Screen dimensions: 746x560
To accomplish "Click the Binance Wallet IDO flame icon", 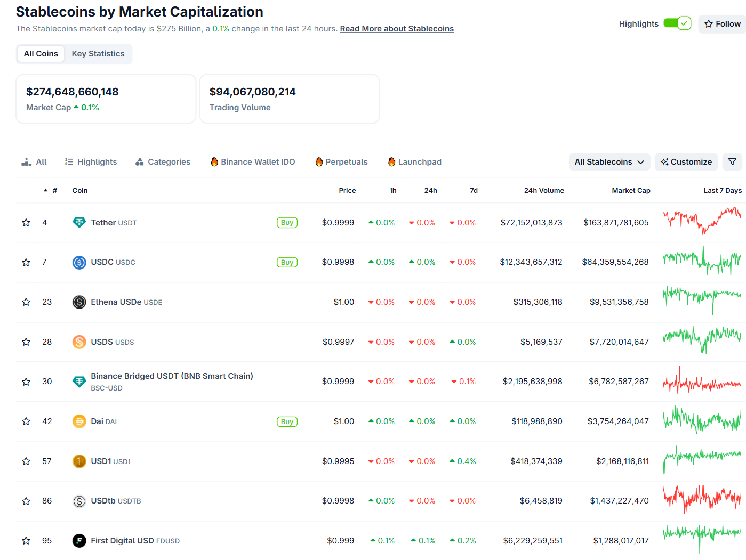I will 214,162.
